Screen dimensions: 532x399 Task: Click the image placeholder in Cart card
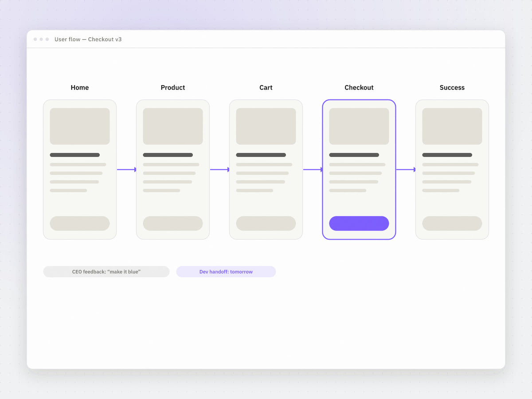(x=266, y=126)
